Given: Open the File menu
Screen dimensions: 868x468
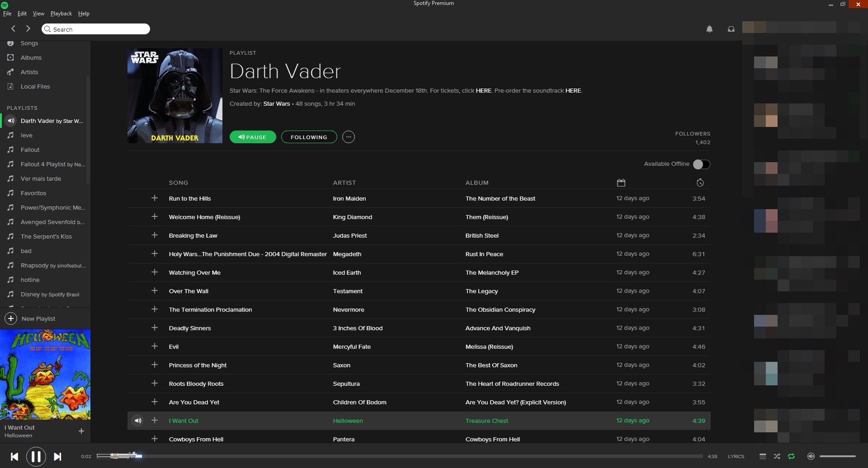Looking at the screenshot, I should click(x=7, y=14).
